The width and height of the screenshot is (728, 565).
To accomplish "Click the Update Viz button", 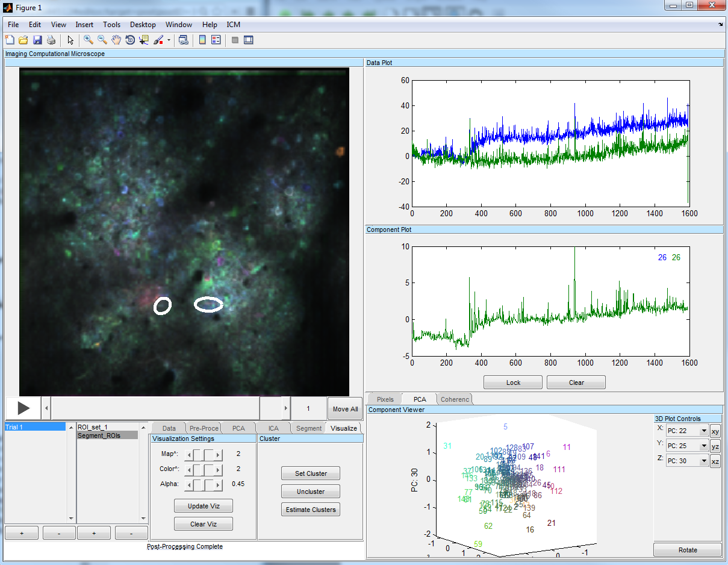I will tap(204, 506).
